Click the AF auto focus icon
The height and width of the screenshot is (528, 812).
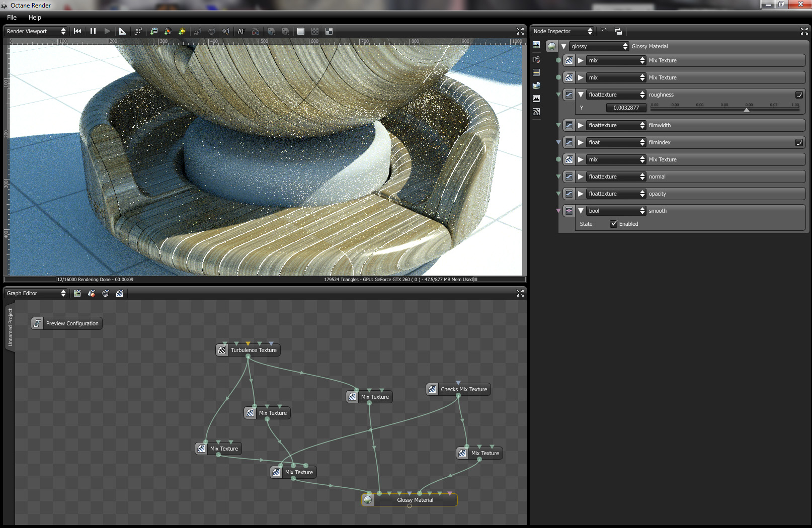click(241, 31)
